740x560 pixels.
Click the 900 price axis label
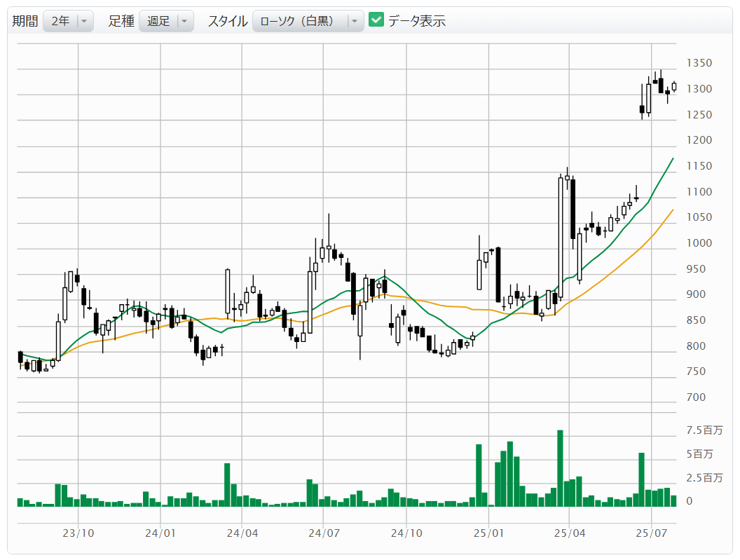pos(696,294)
